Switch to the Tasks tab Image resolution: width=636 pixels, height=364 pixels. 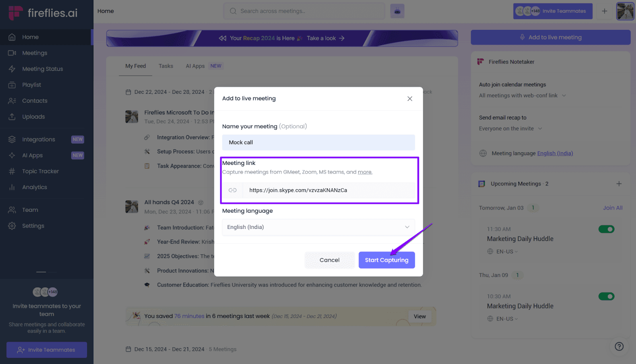point(166,66)
